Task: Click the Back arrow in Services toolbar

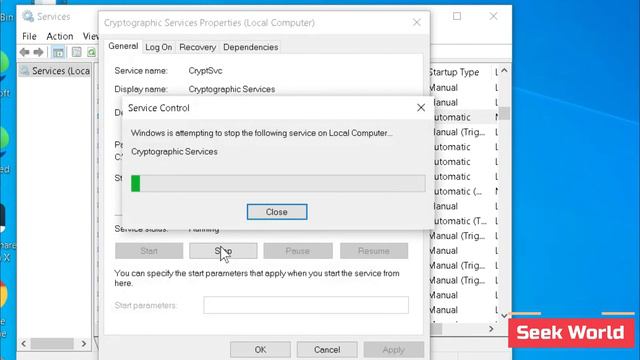Action: [x=24, y=52]
